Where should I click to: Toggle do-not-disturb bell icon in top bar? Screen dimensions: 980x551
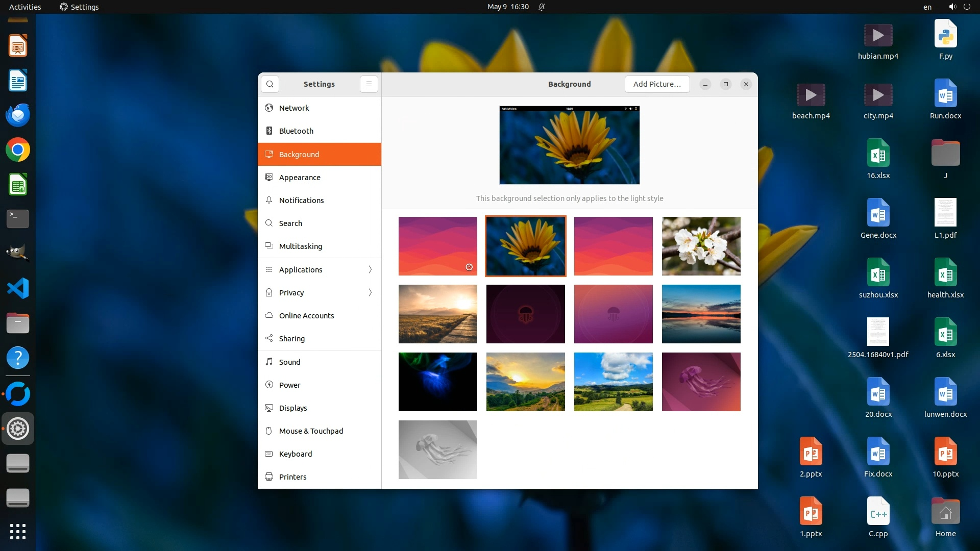pyautogui.click(x=542, y=7)
